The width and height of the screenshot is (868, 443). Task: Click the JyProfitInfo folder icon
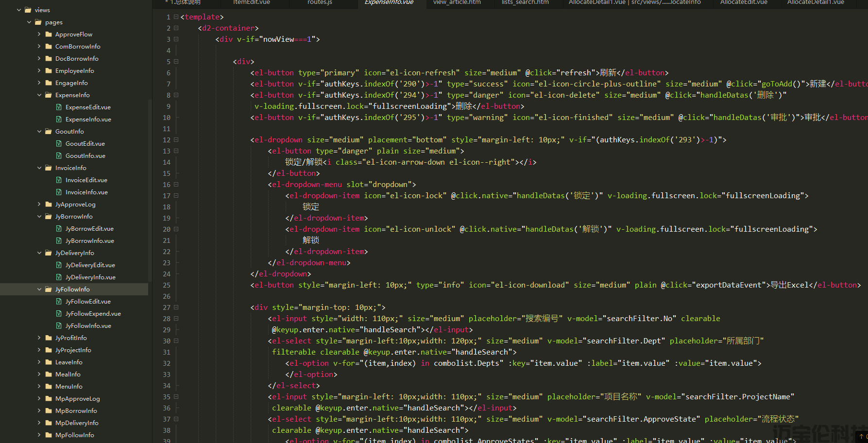[49, 338]
